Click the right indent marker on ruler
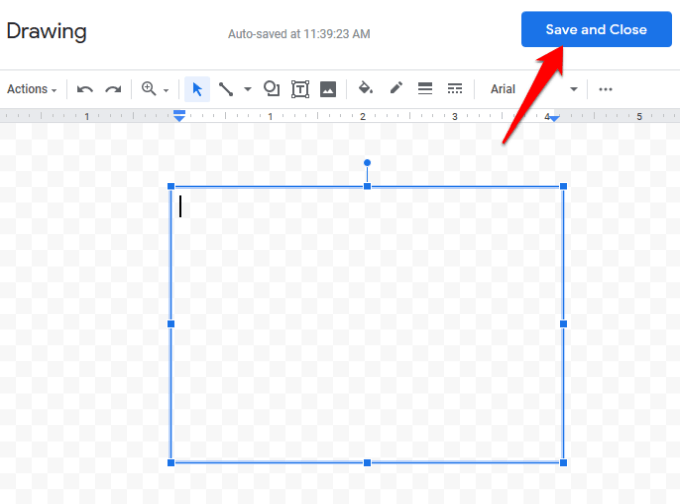The height and width of the screenshot is (504, 680). pos(554,118)
